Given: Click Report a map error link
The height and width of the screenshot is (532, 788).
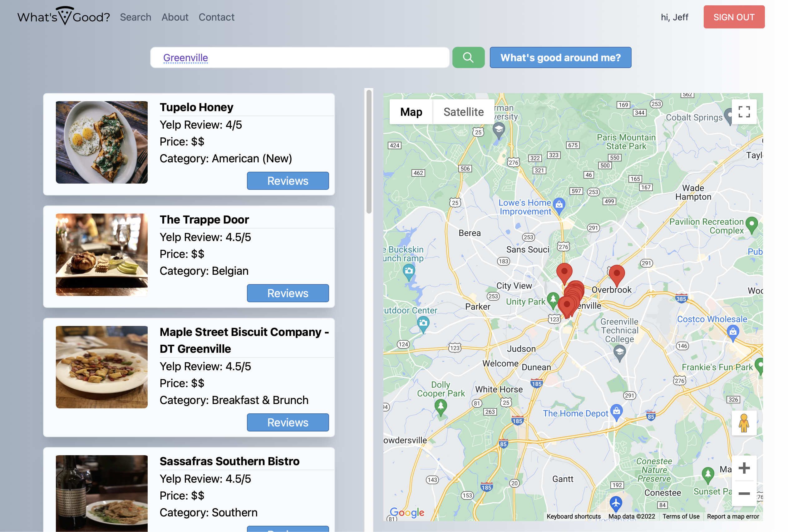Looking at the screenshot, I should (x=733, y=516).
